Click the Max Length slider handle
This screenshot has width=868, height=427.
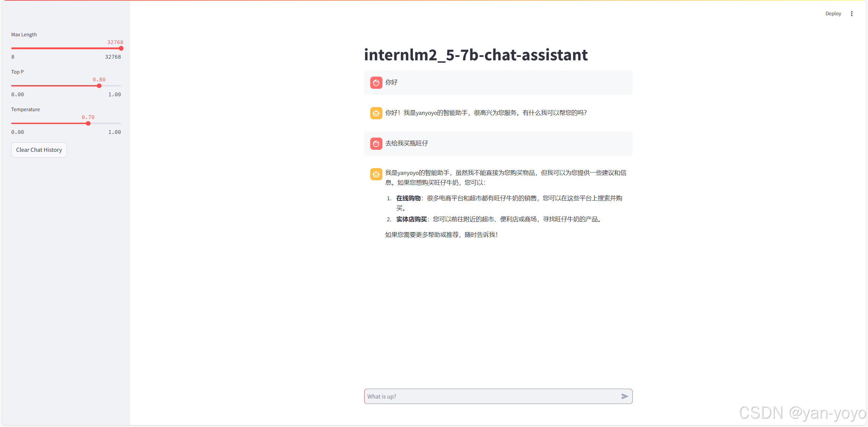click(121, 48)
